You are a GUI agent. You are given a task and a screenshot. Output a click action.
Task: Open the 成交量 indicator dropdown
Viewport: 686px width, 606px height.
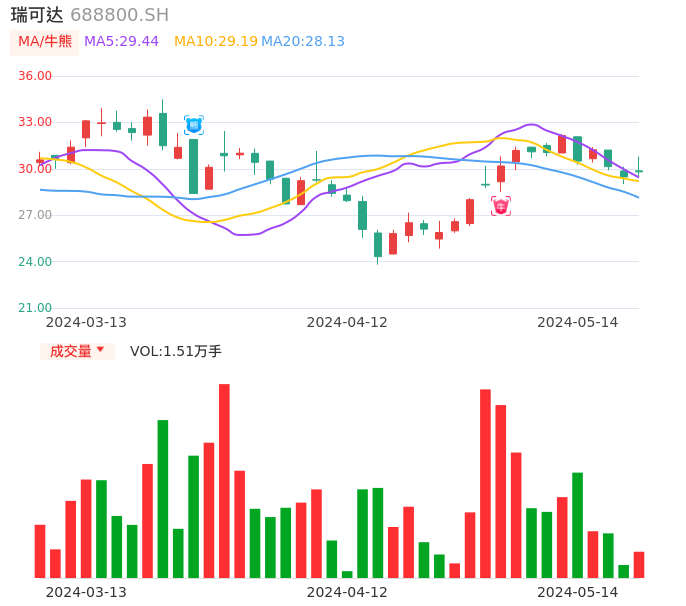click(x=77, y=351)
